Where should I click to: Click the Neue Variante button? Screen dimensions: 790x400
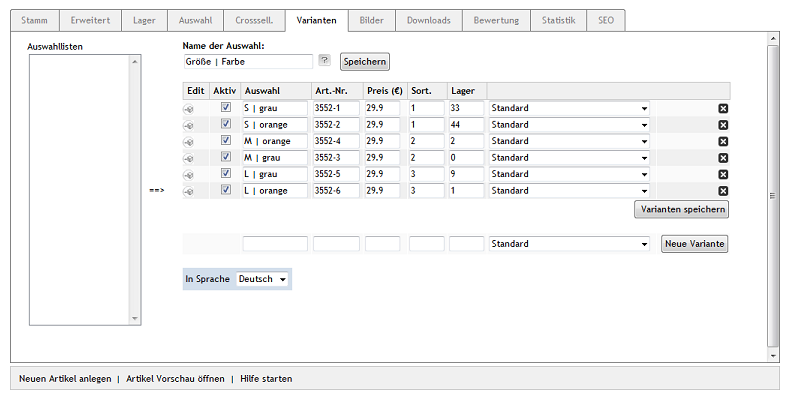click(694, 244)
